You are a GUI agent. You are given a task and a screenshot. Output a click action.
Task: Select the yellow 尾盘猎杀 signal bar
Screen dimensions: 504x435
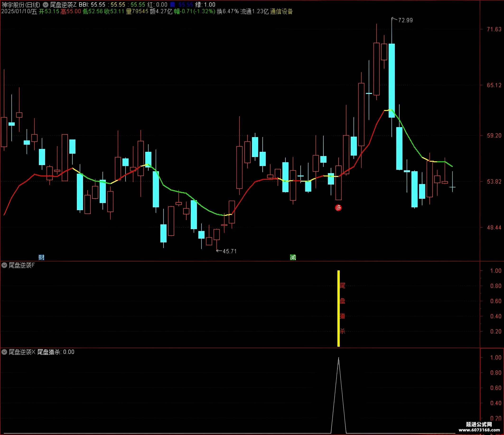click(338, 308)
